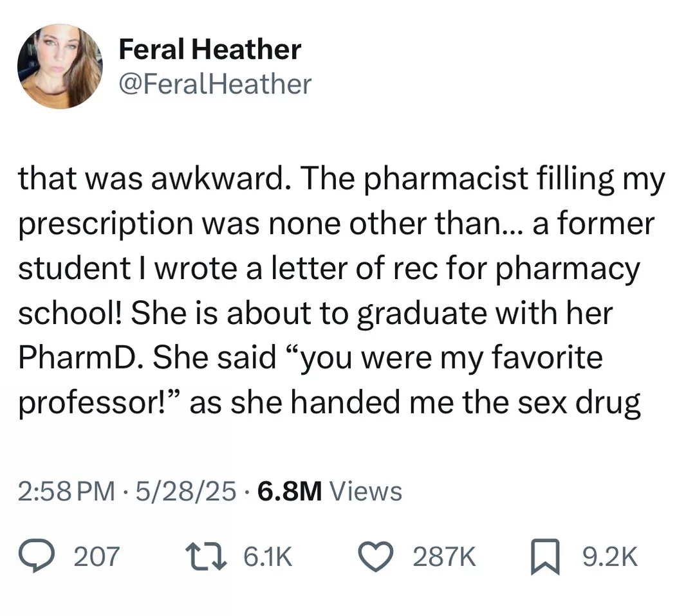Click the word "prescription" in the tweet
The width and height of the screenshot is (695, 616).
point(106,224)
